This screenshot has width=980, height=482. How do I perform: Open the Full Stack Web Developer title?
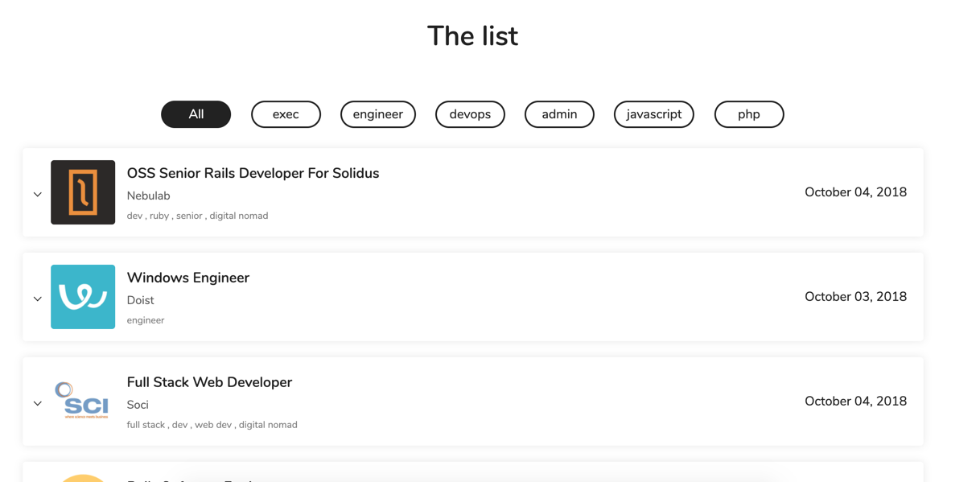pyautogui.click(x=209, y=382)
